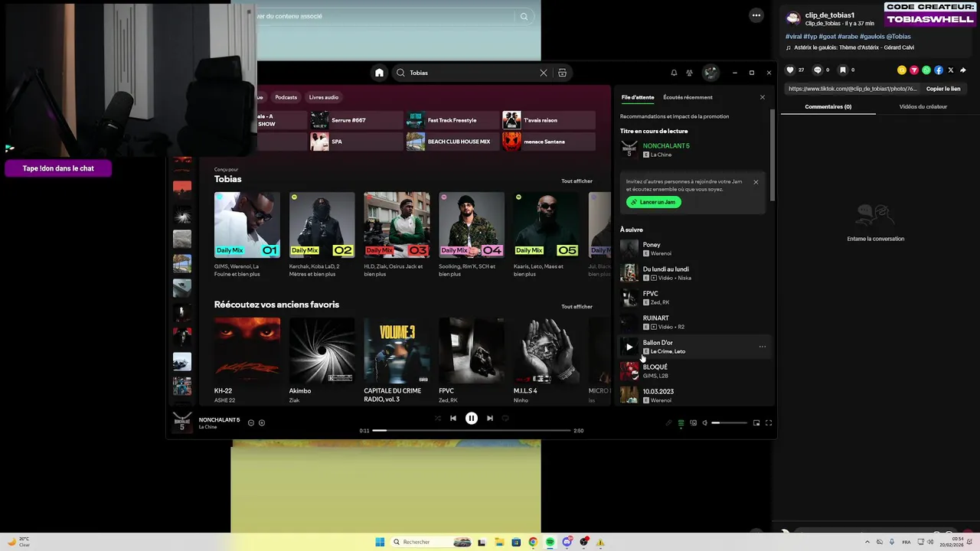Open CAPITALE DU CRIME RADIO, vol. 3 album
This screenshot has height=551, width=980.
[397, 350]
